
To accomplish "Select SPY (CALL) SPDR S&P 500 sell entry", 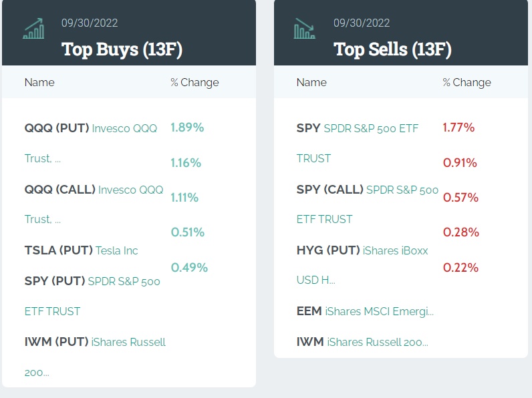I will (367, 190).
